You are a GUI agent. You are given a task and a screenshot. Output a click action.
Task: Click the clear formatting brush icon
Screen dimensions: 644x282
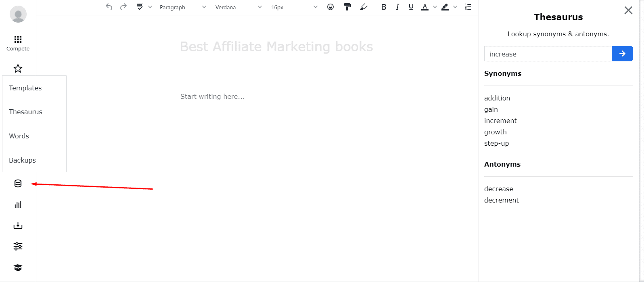point(364,7)
